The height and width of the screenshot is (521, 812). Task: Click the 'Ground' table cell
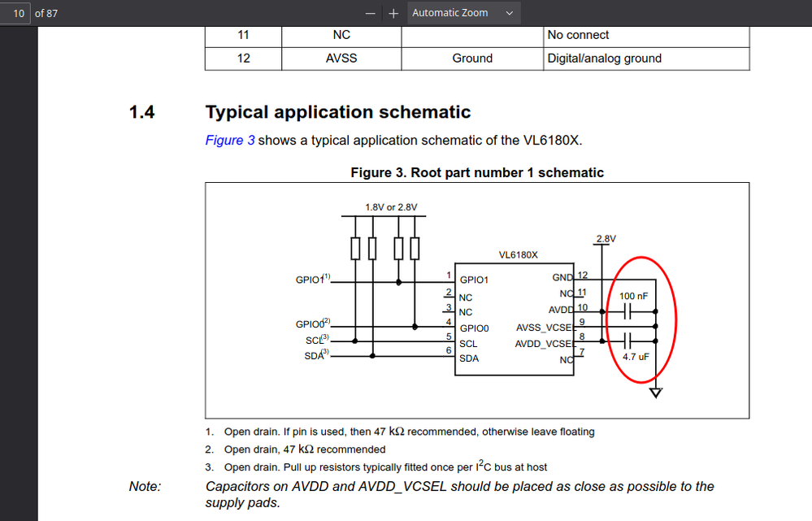click(472, 59)
